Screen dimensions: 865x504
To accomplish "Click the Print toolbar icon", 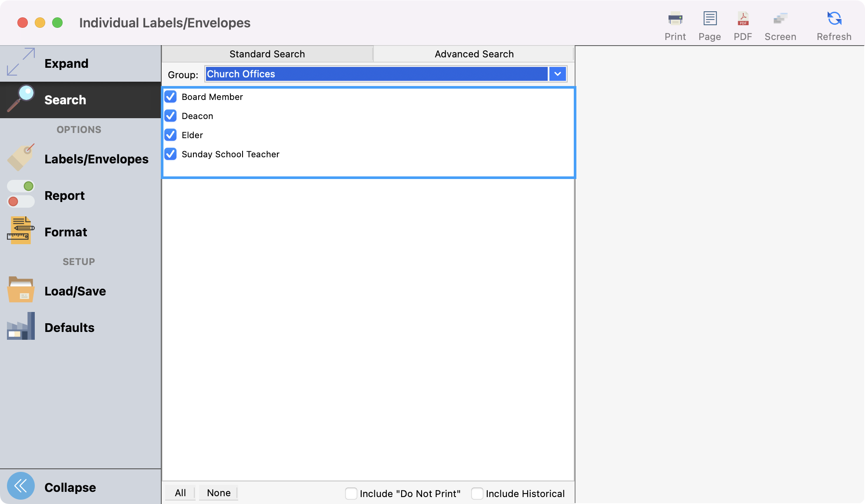I will pos(675,20).
